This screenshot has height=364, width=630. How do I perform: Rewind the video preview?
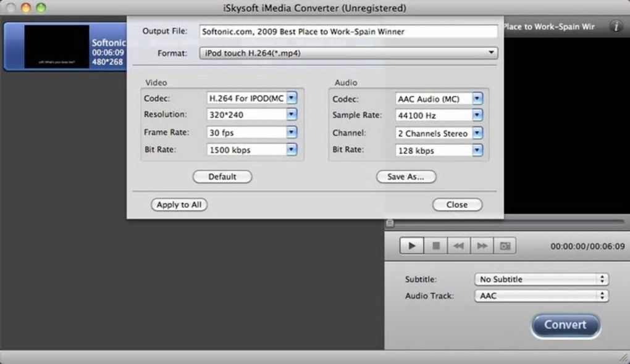pyautogui.click(x=458, y=246)
